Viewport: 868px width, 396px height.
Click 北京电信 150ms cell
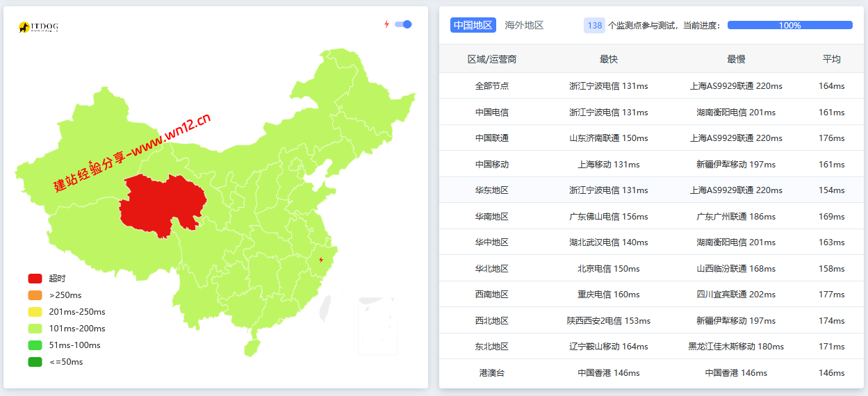609,269
